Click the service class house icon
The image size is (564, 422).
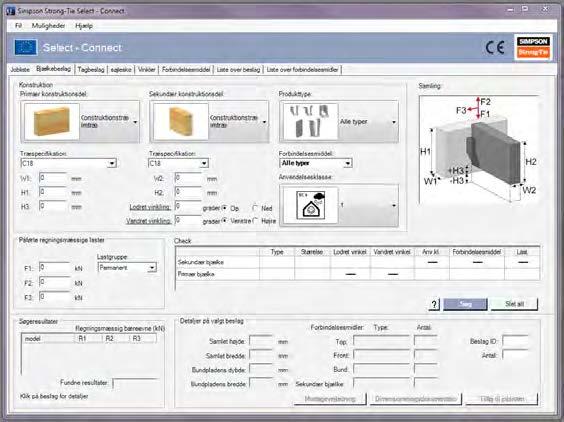pyautogui.click(x=311, y=205)
